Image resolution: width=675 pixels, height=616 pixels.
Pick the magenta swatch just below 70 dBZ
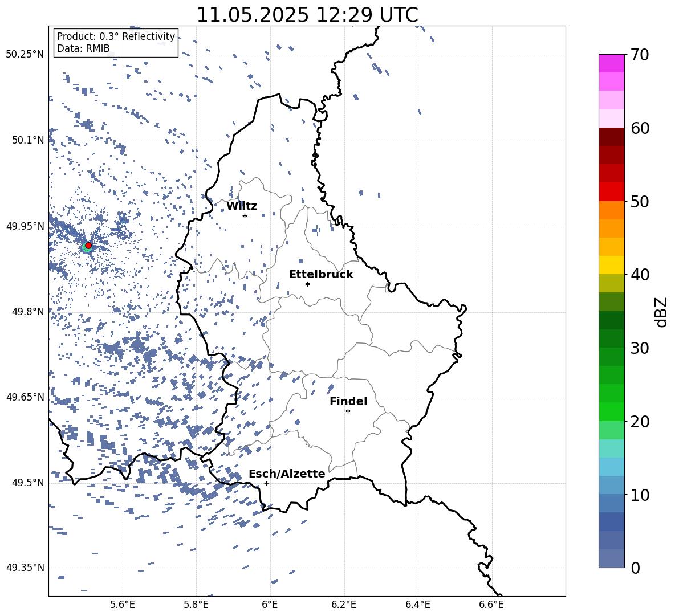click(612, 63)
